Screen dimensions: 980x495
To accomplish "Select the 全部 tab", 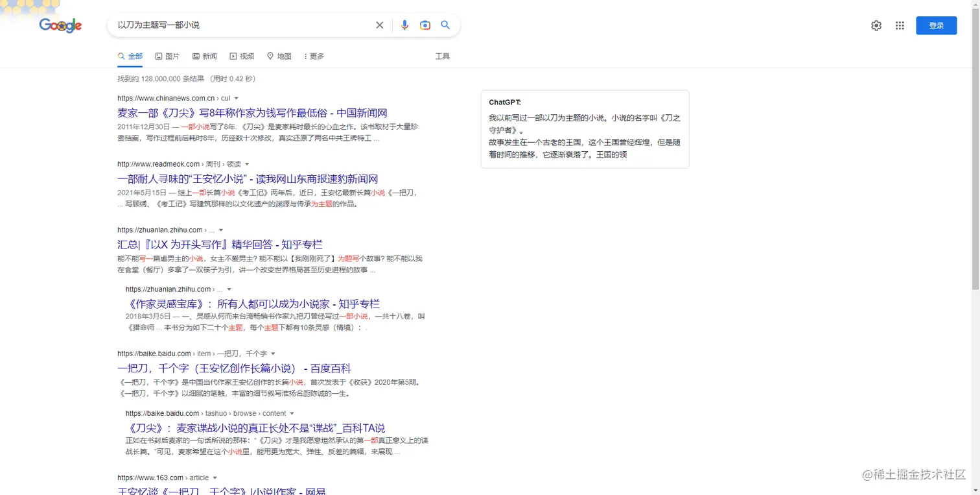I will click(130, 56).
